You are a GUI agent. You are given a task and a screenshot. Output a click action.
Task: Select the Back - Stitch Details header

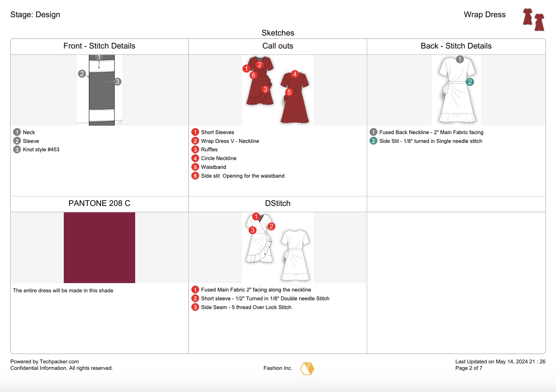456,46
